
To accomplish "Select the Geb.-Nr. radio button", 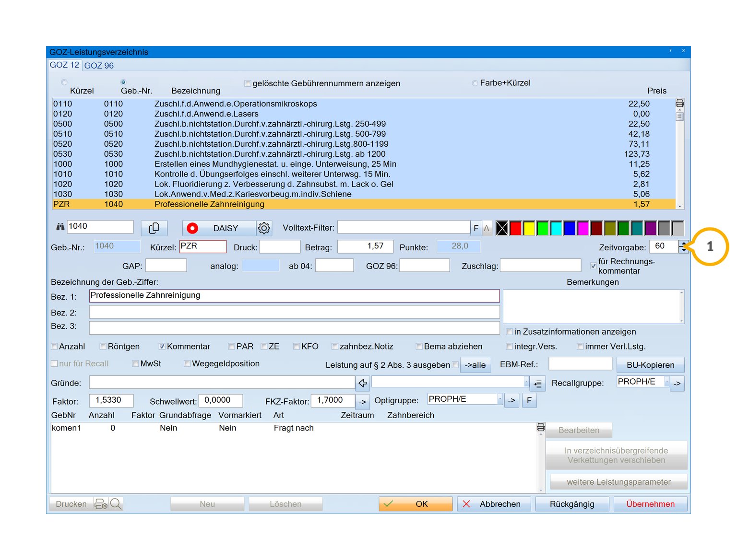I will (x=123, y=82).
